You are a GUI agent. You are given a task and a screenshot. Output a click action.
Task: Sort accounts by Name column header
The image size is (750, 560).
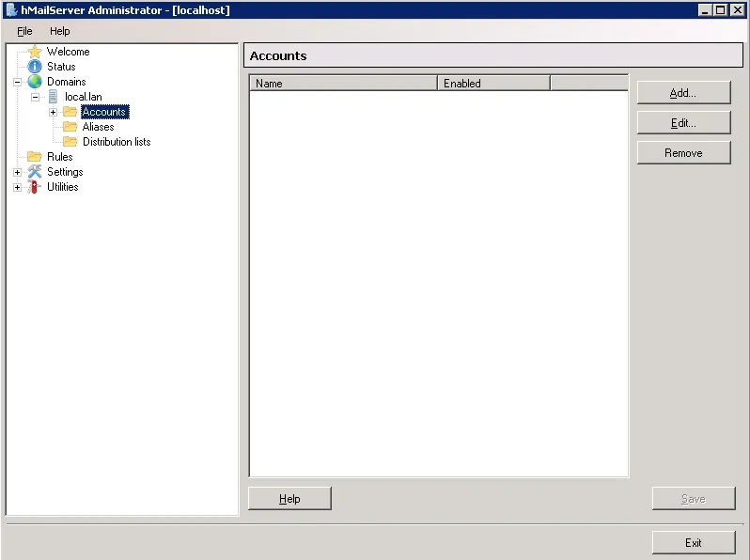pos(343,84)
